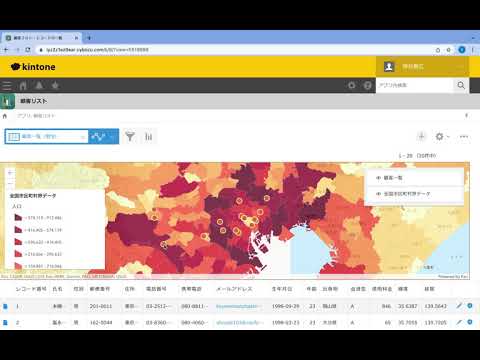Zoom in on the map

[x=10, y=173]
